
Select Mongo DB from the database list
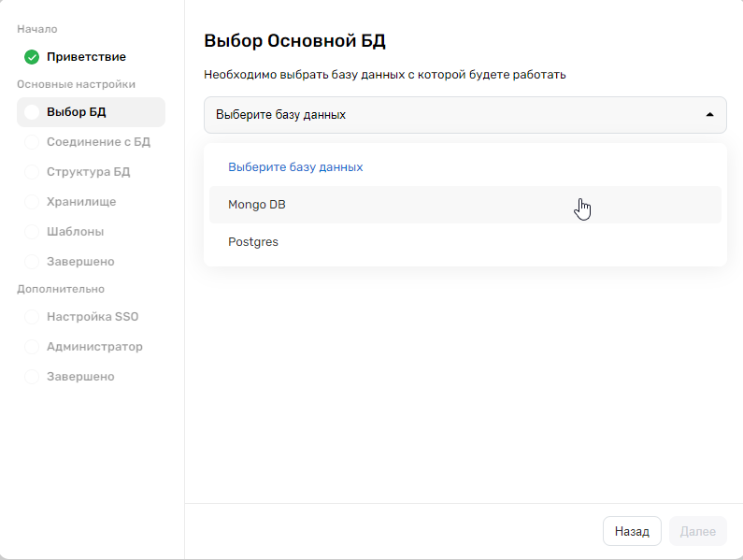464,205
